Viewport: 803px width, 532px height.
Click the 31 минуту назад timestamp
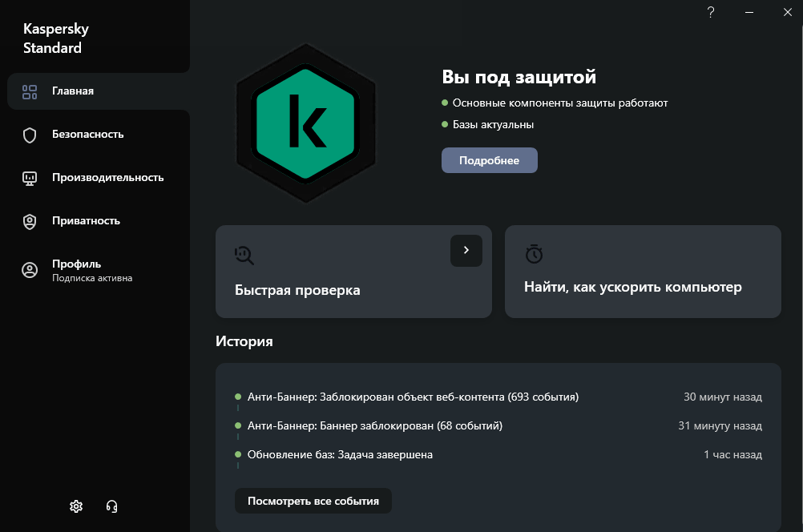click(x=720, y=425)
